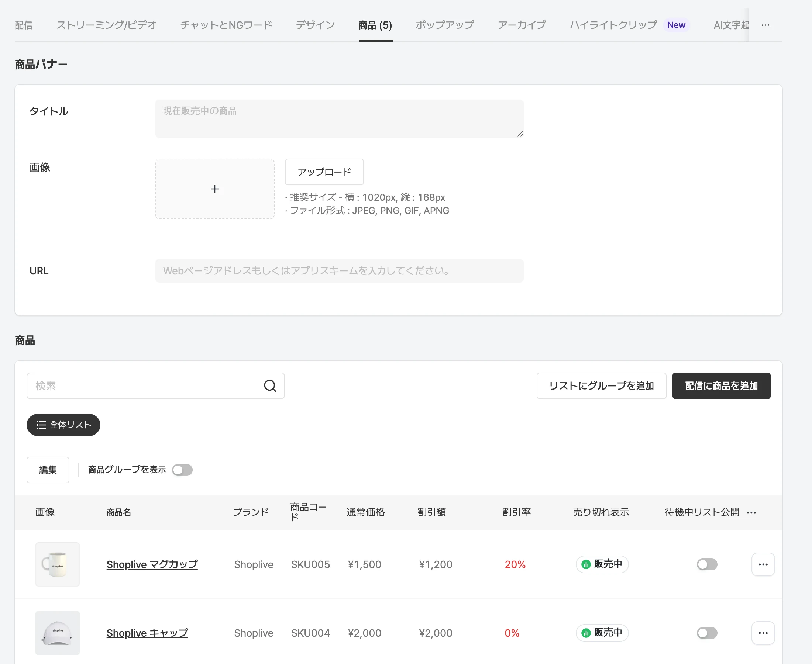
Task: Click the 編集 button
Action: [48, 470]
